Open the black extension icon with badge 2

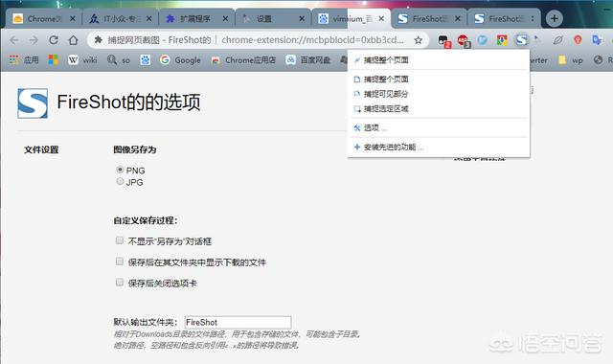click(x=443, y=40)
